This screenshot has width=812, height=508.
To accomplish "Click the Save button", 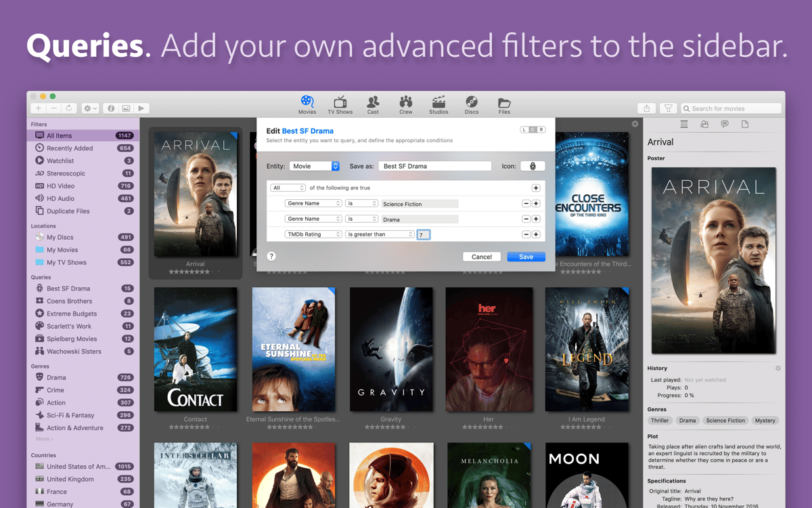I will point(526,257).
